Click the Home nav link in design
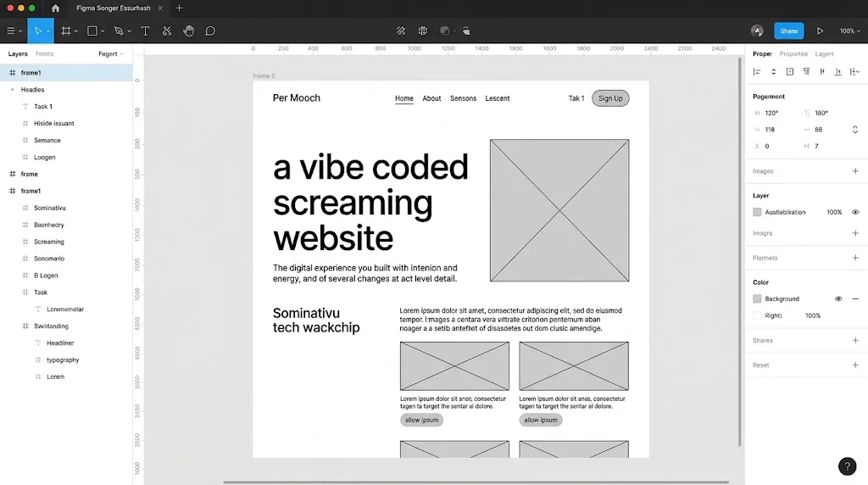The width and height of the screenshot is (868, 485). click(x=404, y=98)
